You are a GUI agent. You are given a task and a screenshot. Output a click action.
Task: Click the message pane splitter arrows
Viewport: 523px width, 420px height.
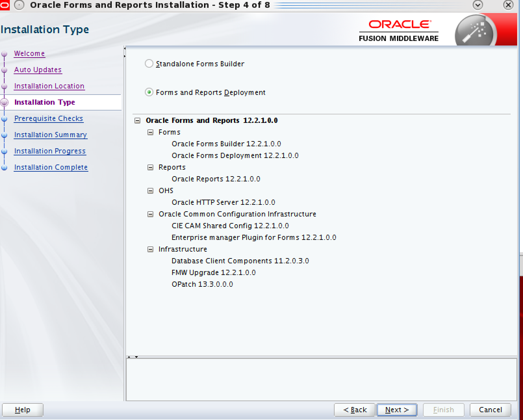[x=133, y=357]
